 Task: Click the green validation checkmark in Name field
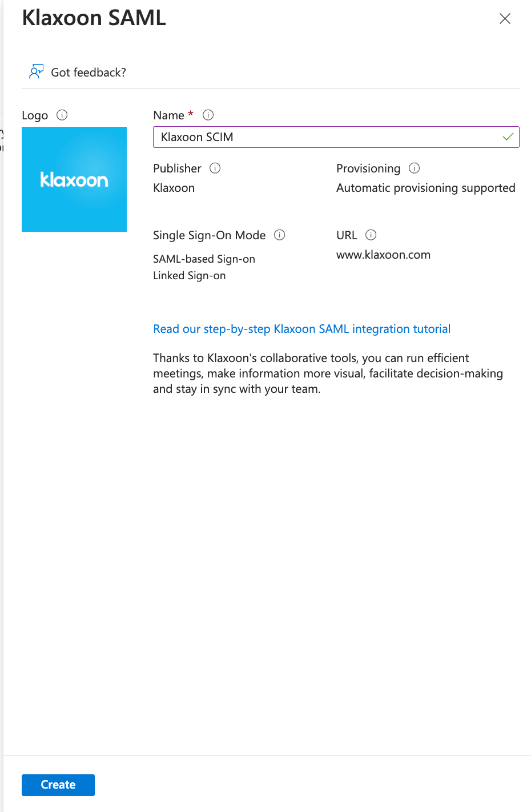pos(508,137)
